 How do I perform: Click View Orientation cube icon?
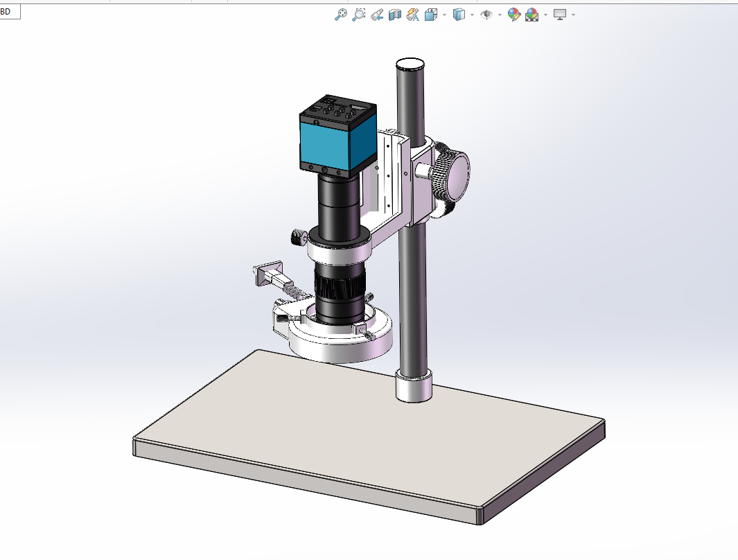click(x=430, y=15)
